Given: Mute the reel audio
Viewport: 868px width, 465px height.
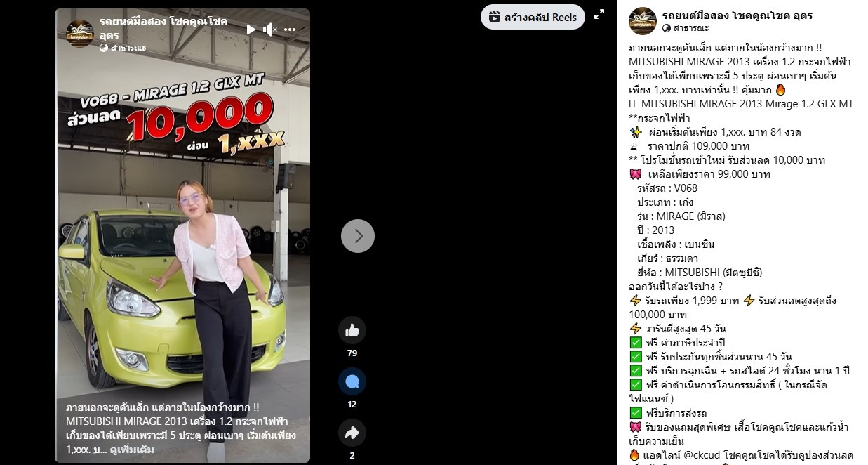Looking at the screenshot, I should coord(270,30).
